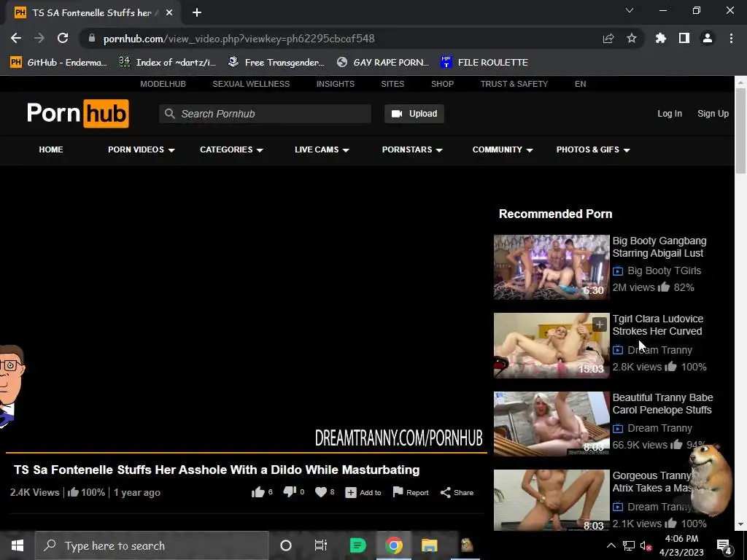Open the tab search chevron in the title bar
Screen dimensions: 747x560
(630, 10)
